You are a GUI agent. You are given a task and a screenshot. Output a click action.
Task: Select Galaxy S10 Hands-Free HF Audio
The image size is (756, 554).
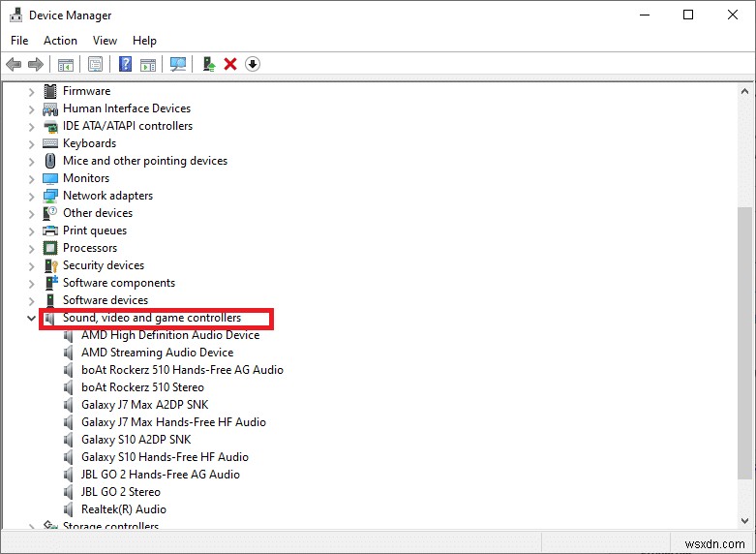pyautogui.click(x=165, y=456)
